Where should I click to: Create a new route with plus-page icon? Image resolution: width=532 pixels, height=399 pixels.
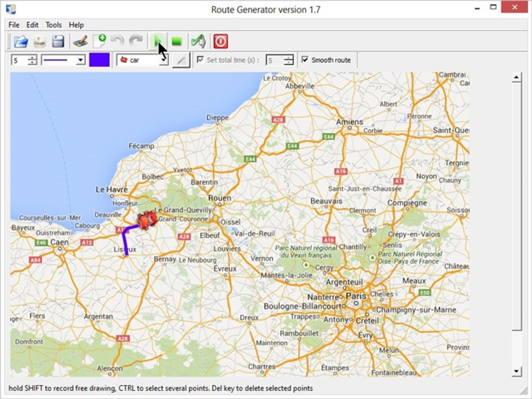[99, 41]
